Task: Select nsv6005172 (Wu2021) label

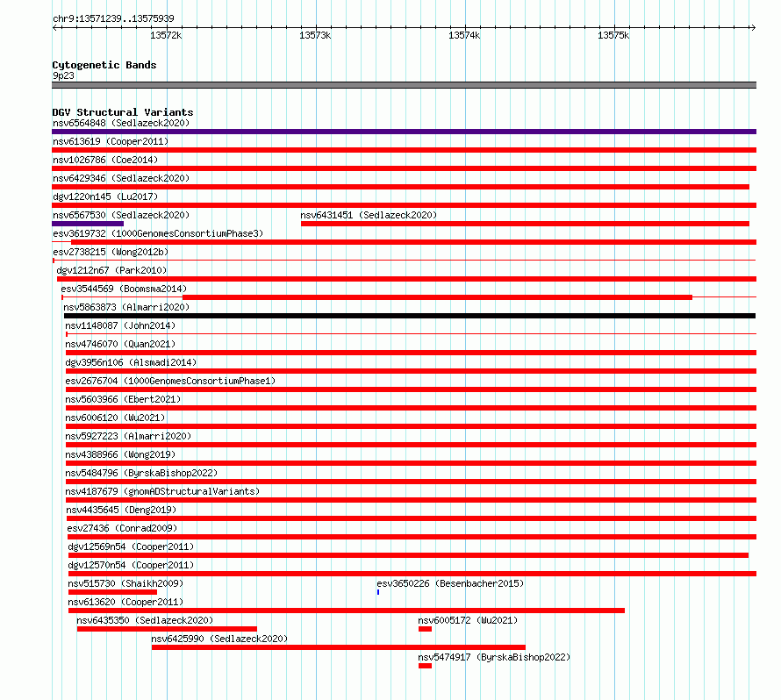Action: [x=468, y=620]
